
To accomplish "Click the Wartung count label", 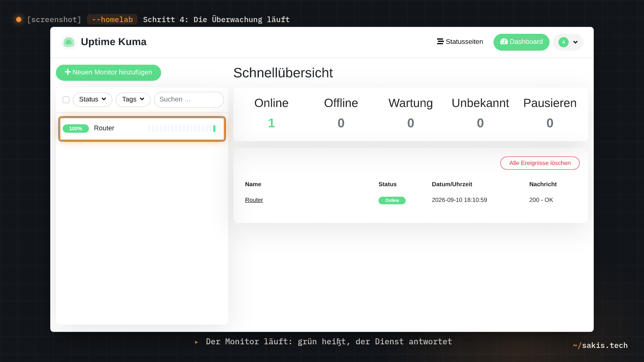I will click(x=411, y=103).
